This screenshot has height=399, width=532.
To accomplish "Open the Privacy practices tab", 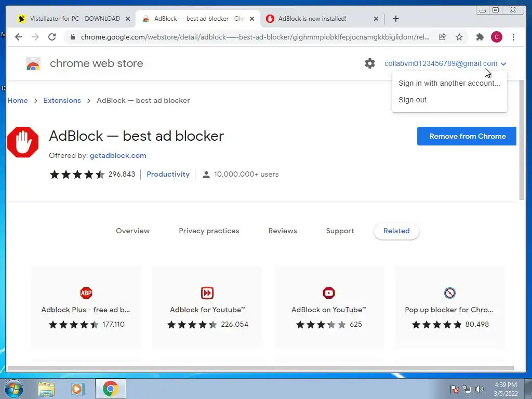I will click(x=209, y=231).
